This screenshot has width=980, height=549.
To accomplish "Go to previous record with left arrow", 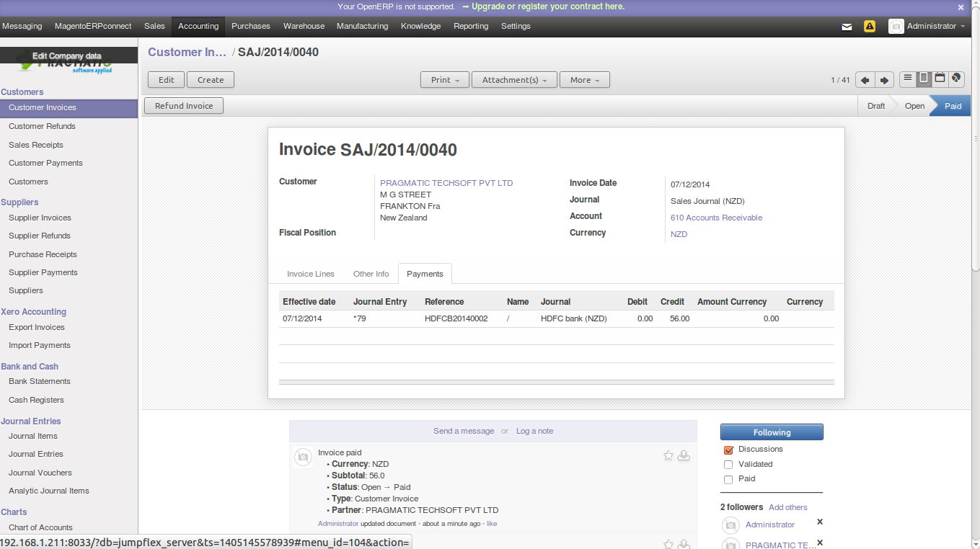I will click(x=865, y=80).
